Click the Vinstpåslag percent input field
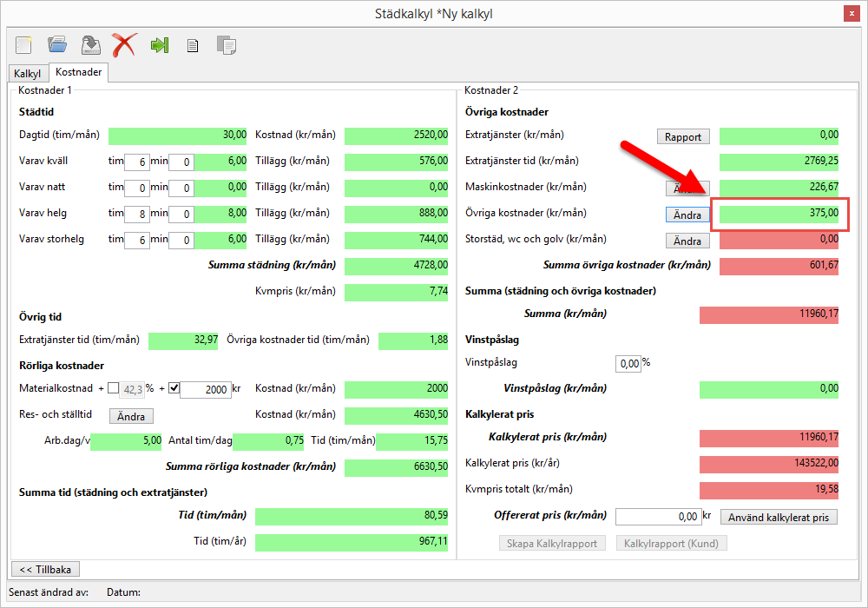The height and width of the screenshot is (608, 868). coord(628,363)
